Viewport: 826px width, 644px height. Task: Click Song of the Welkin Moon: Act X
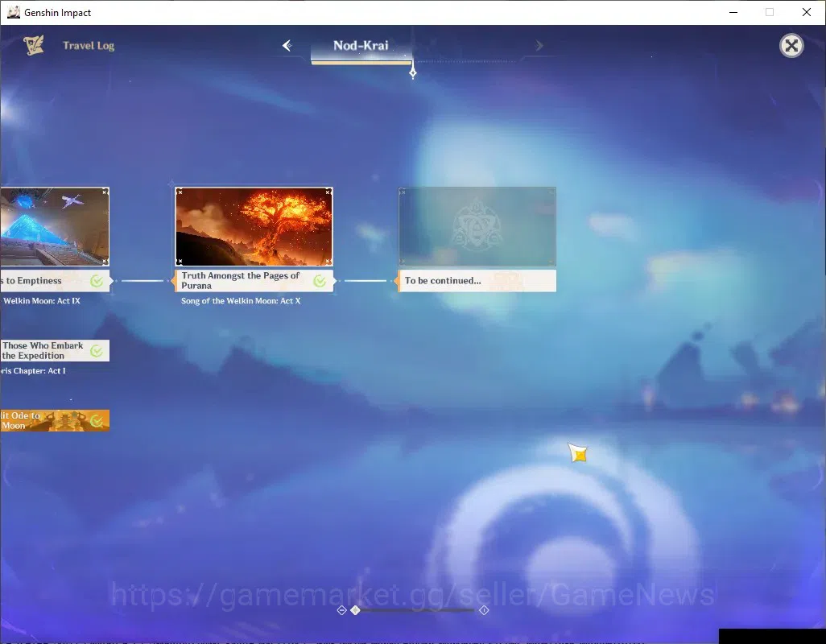[241, 301]
